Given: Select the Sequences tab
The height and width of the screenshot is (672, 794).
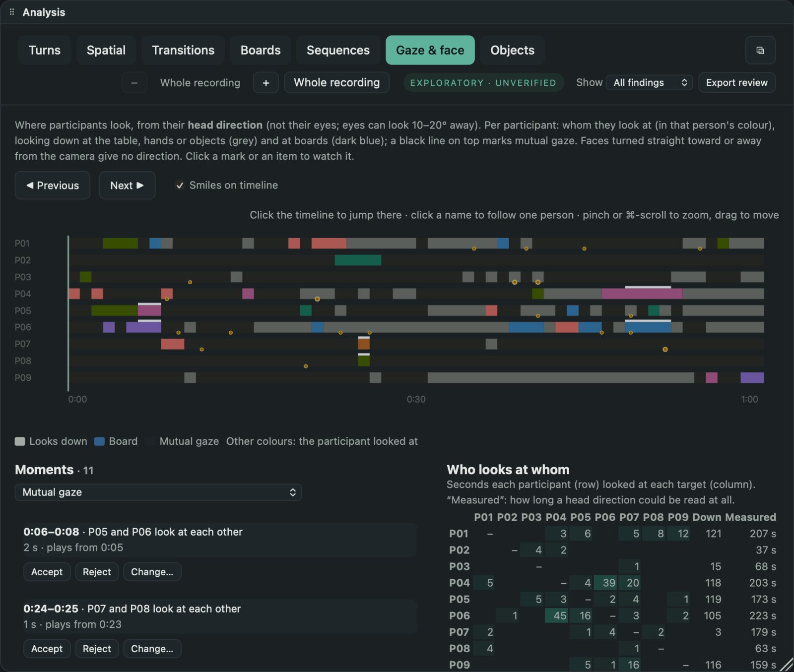Looking at the screenshot, I should (x=338, y=50).
